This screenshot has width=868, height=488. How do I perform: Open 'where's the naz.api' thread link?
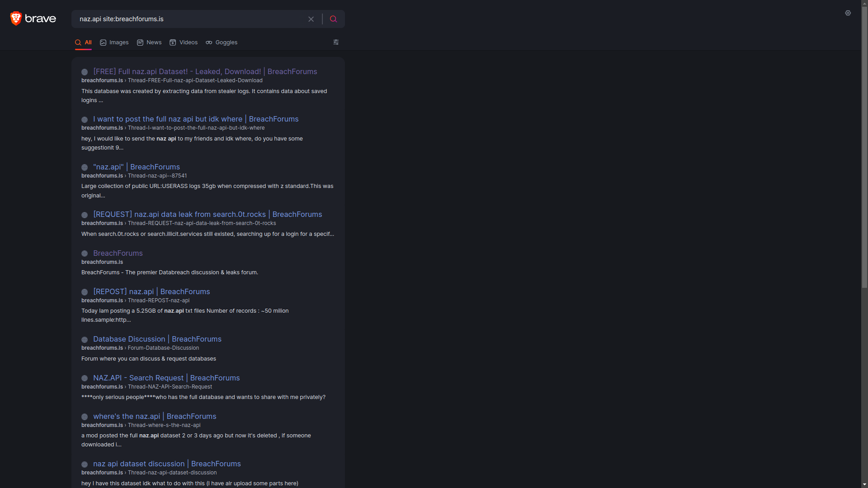click(x=155, y=416)
